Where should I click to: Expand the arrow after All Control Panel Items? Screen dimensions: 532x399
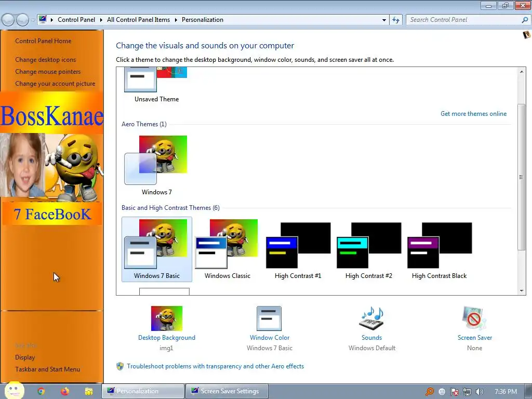click(x=176, y=20)
